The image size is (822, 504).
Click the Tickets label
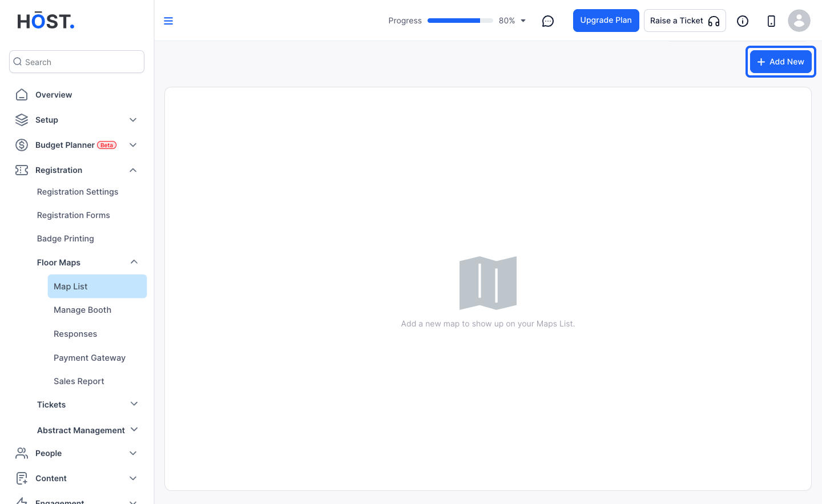click(51, 405)
